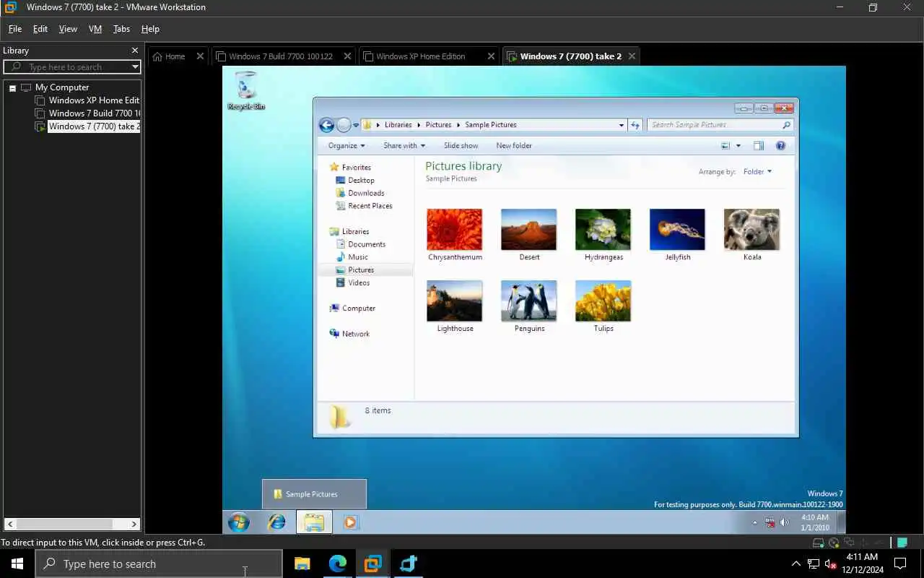Open the VMware Edit menu
This screenshot has height=578, width=924.
click(40, 29)
